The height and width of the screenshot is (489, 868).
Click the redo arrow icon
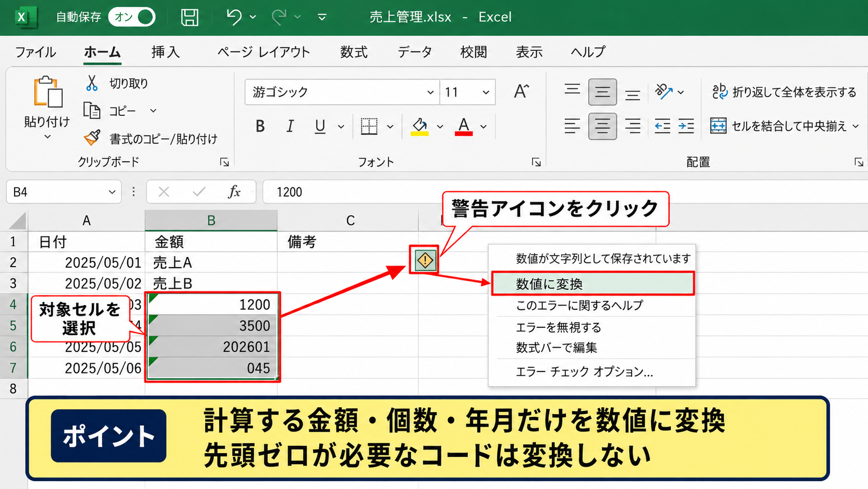[x=279, y=17]
